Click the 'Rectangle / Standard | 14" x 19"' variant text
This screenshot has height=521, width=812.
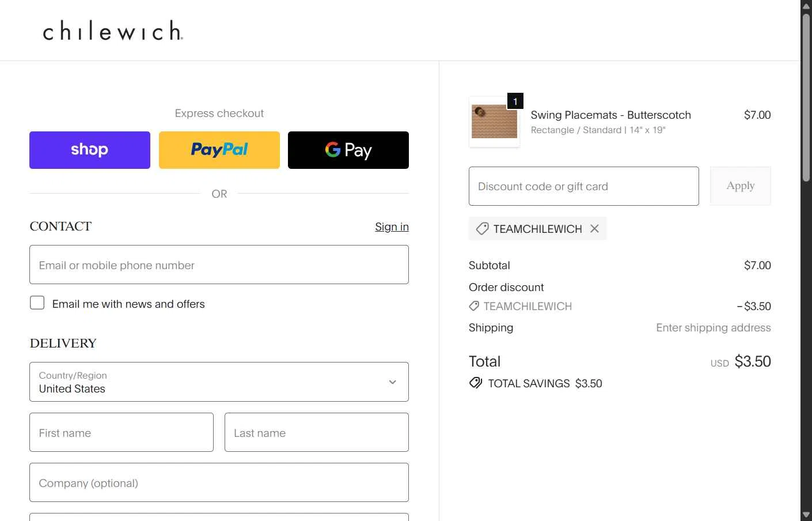[598, 130]
